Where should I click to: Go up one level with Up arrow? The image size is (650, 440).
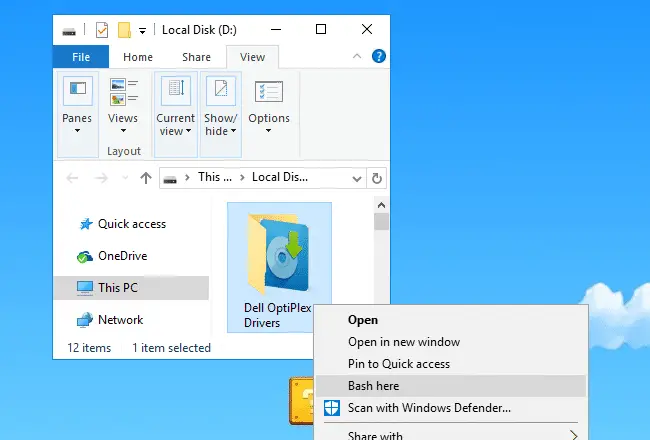[146, 178]
